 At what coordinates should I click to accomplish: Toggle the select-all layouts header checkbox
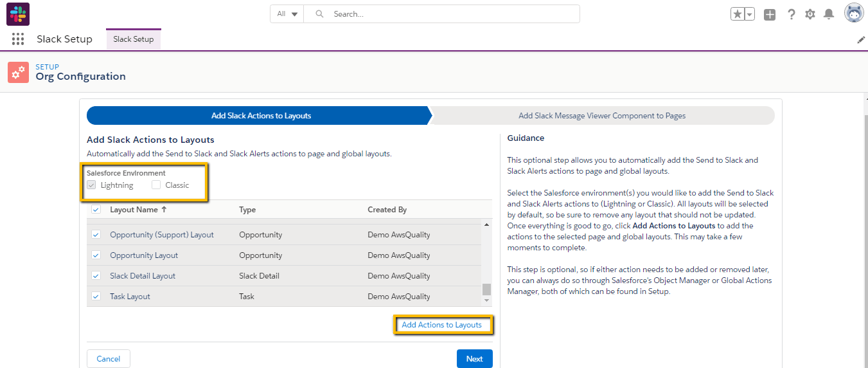96,210
